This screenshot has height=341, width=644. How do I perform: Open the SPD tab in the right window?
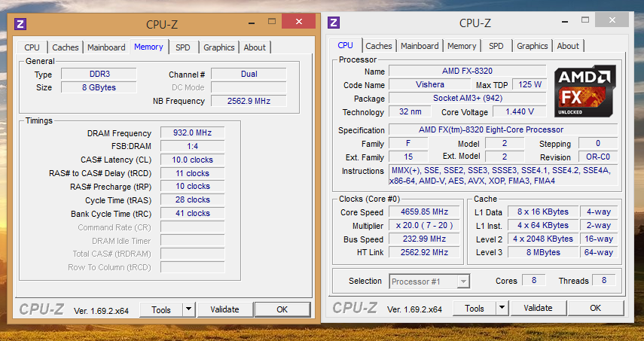tap(496, 46)
